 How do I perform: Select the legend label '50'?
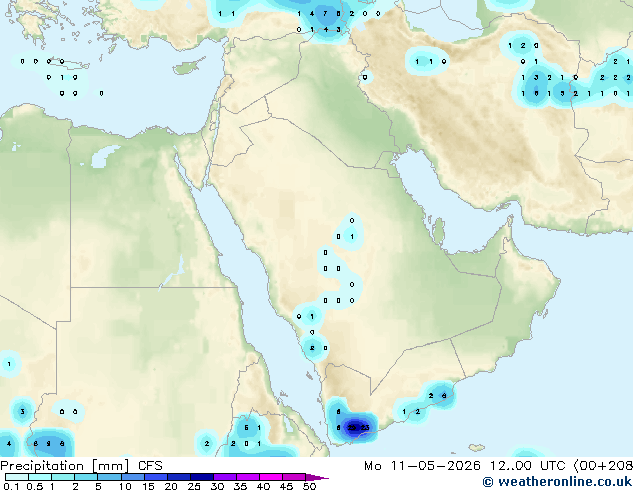point(309,486)
